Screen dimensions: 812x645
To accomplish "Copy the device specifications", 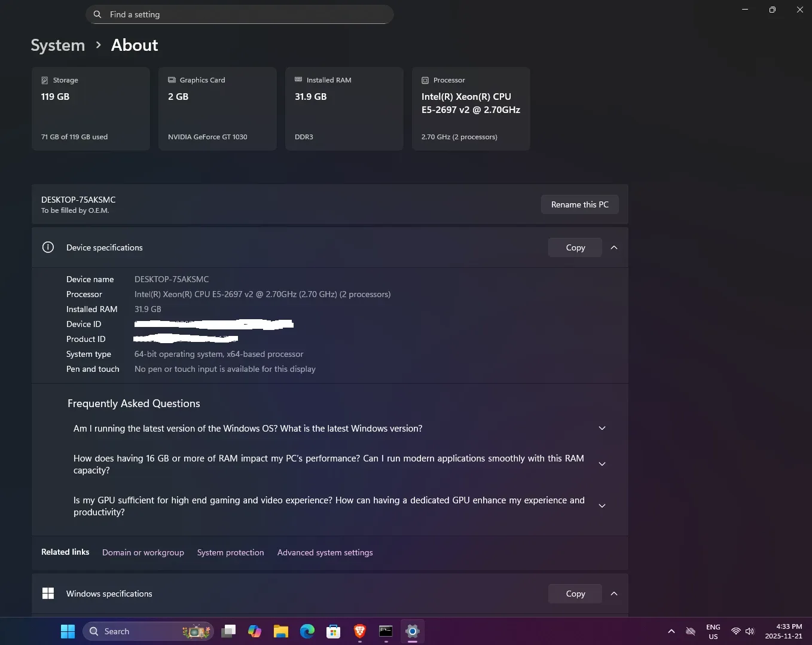I will pos(575,247).
